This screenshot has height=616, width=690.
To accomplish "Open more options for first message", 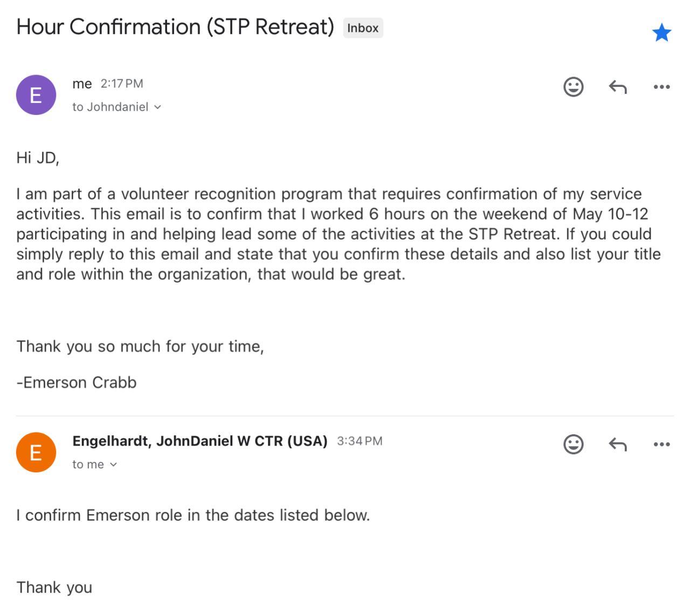I will click(661, 87).
